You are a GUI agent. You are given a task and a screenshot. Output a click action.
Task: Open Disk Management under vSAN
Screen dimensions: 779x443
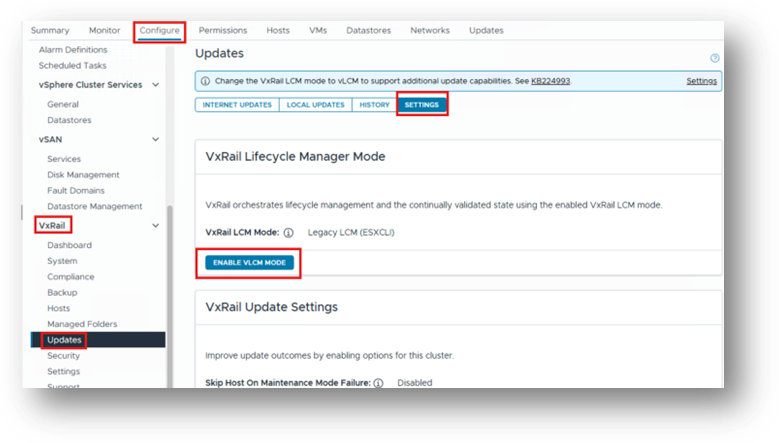pyautogui.click(x=83, y=175)
